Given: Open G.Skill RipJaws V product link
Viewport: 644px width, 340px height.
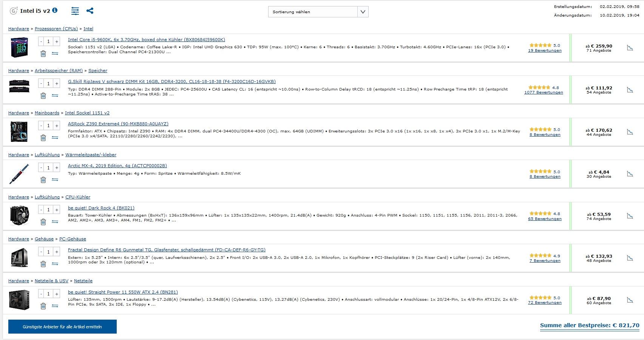Looking at the screenshot, I should pos(172,82).
